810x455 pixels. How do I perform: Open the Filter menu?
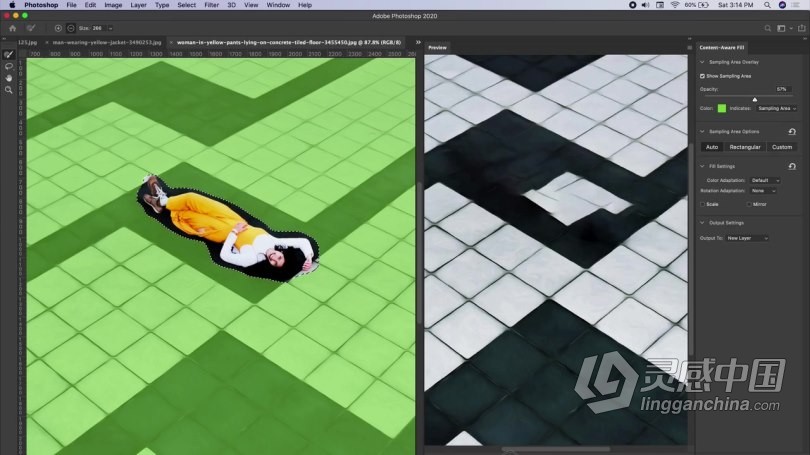211,5
